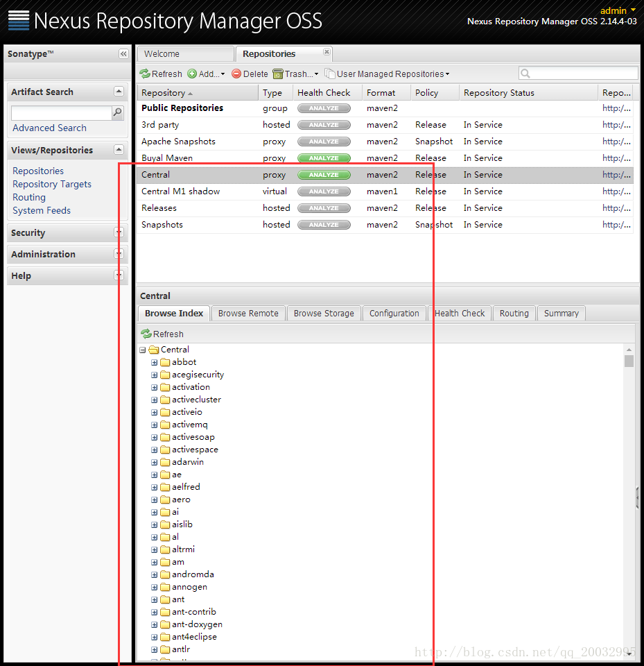The height and width of the screenshot is (666, 644).
Task: Close the Repositories tab
Action: [x=327, y=51]
